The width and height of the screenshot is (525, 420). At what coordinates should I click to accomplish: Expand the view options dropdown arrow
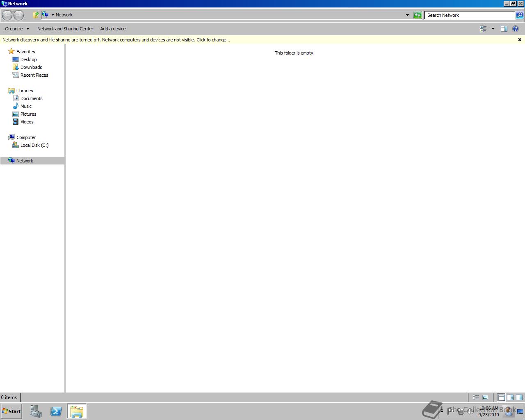point(493,29)
